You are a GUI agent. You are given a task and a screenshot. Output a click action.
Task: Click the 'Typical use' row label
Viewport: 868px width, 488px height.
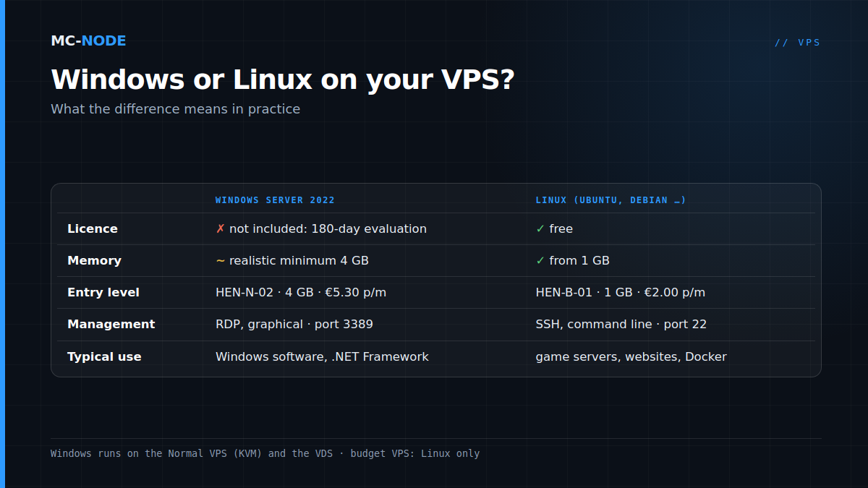pyautogui.click(x=104, y=356)
